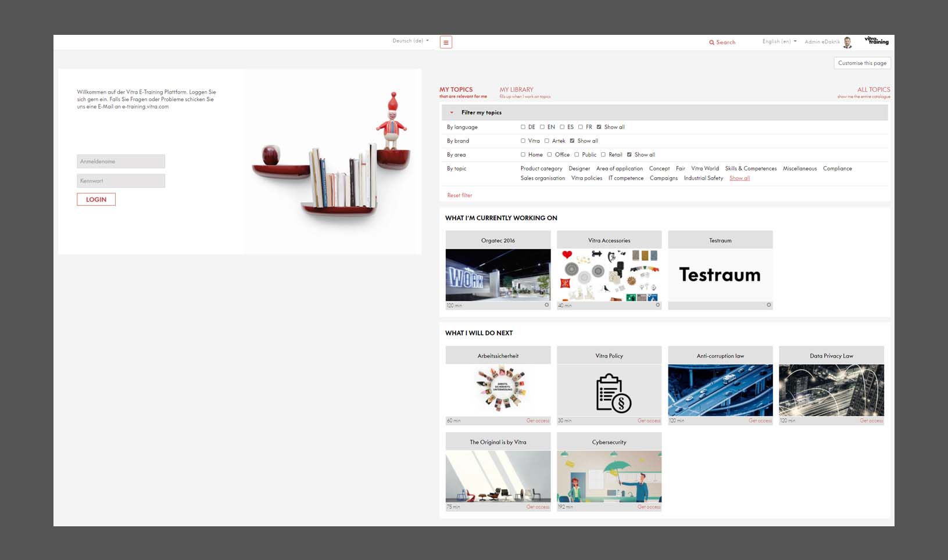948x560 pixels.
Task: Click the Reset filter link
Action: click(x=459, y=196)
